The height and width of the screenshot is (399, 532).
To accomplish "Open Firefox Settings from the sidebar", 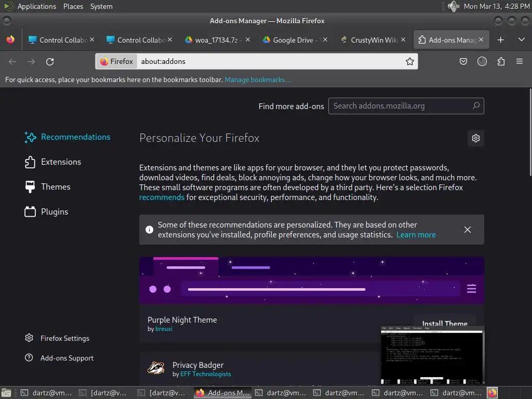I will [x=57, y=338].
